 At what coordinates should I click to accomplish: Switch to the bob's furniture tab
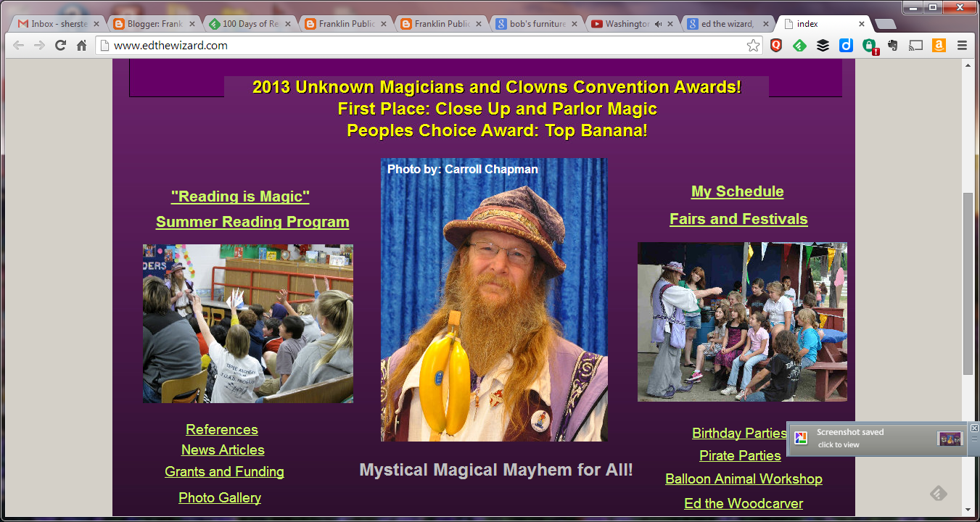[533, 22]
